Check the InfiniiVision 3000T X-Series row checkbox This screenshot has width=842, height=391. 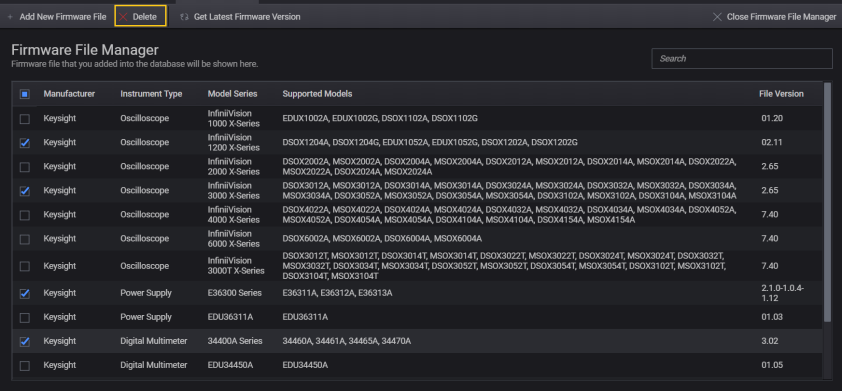click(25, 266)
